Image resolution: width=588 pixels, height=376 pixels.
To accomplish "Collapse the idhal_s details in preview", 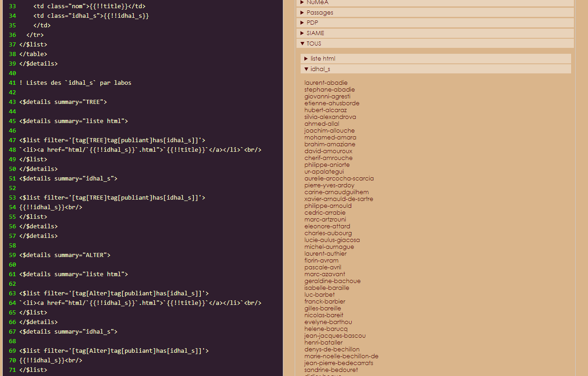I will point(320,69).
